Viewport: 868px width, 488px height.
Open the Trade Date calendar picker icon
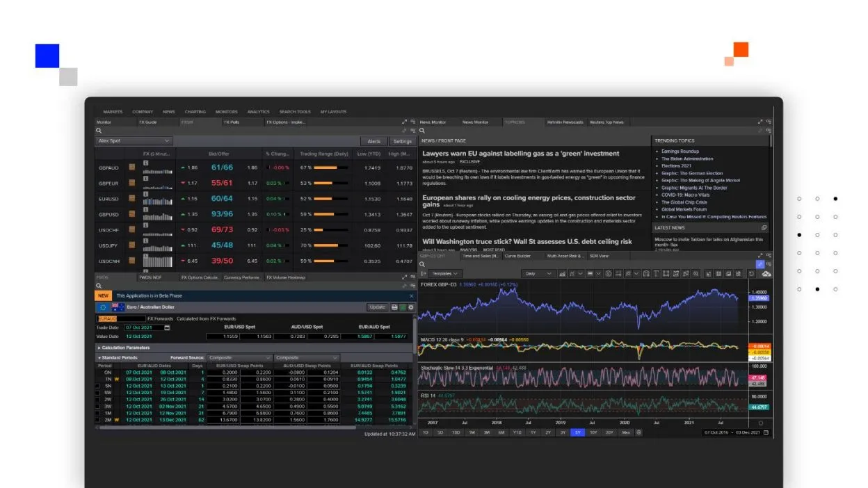pos(167,327)
